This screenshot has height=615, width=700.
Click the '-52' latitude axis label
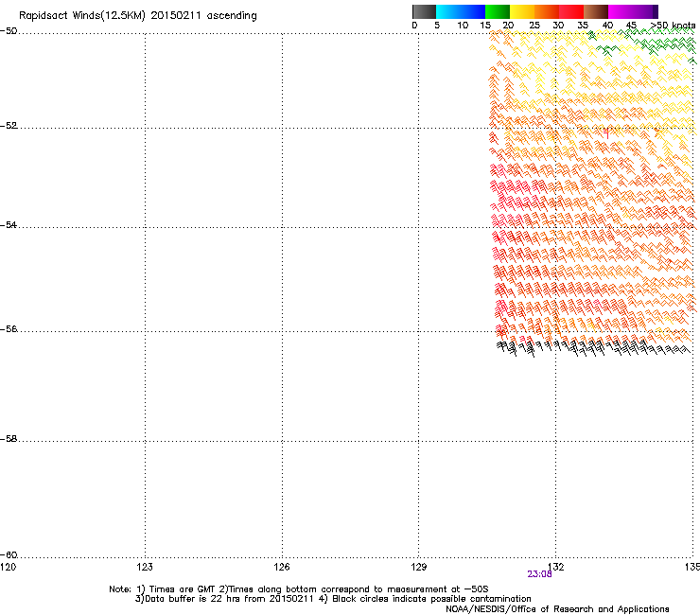pyautogui.click(x=9, y=126)
